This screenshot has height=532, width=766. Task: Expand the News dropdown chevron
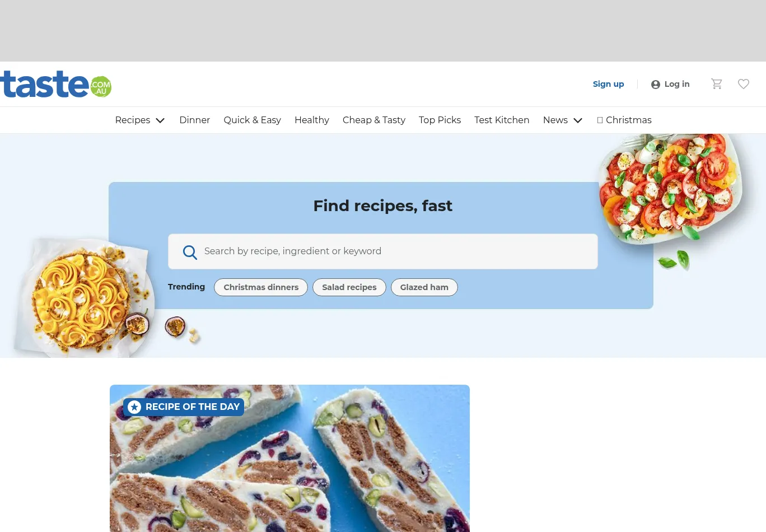[x=578, y=120]
